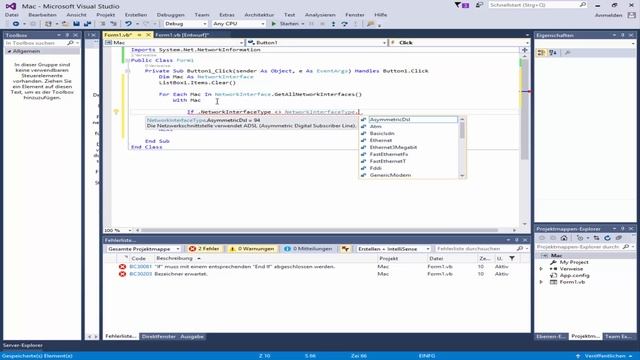Image resolution: width=640 pixels, height=360 pixels.
Task: Click the search magnifier in the Toolbox
Action: pyautogui.click(x=70, y=43)
